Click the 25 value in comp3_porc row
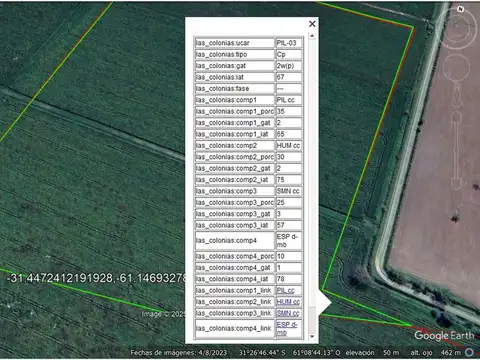This screenshot has height=360, width=480. coord(289,202)
